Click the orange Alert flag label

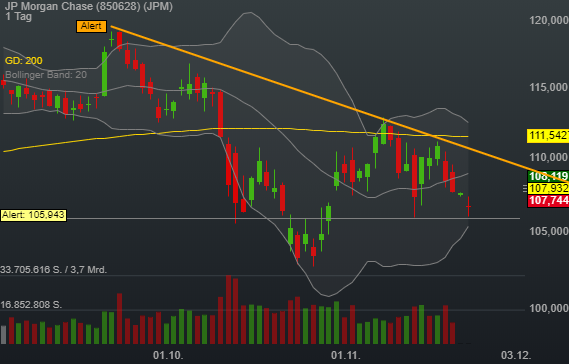[91, 26]
